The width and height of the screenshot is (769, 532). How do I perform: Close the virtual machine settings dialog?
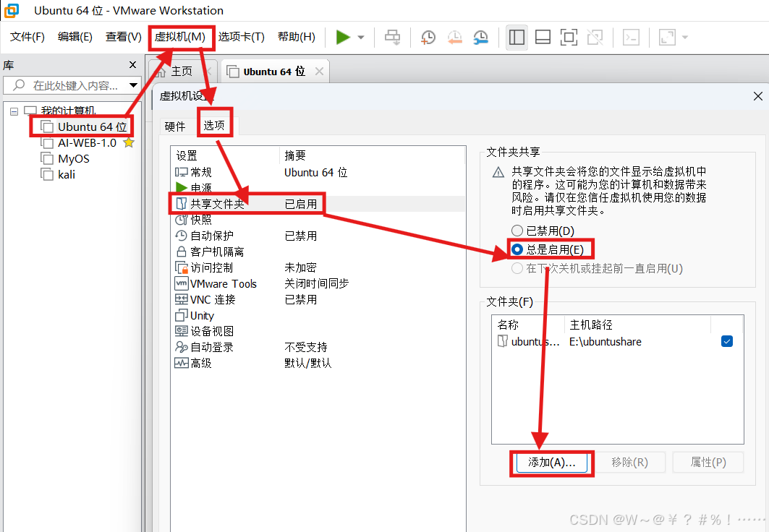(757, 96)
